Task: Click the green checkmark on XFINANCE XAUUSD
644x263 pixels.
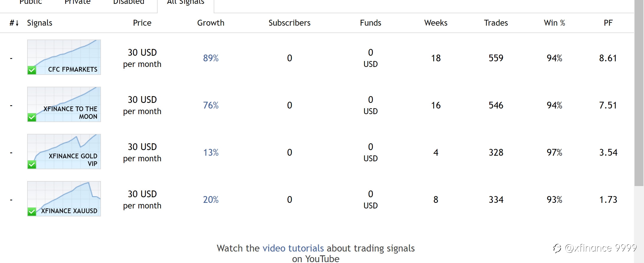Action: (32, 212)
